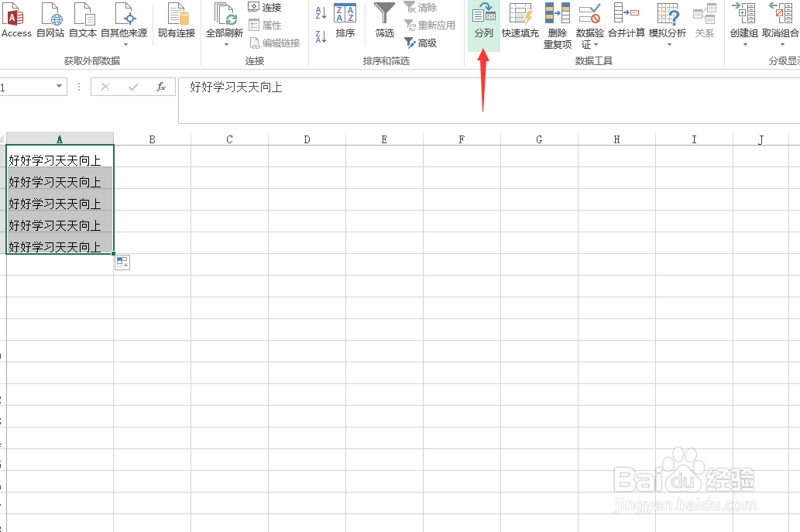Click 快速填充 flash fill
The height and width of the screenshot is (532, 800).
tap(520, 20)
